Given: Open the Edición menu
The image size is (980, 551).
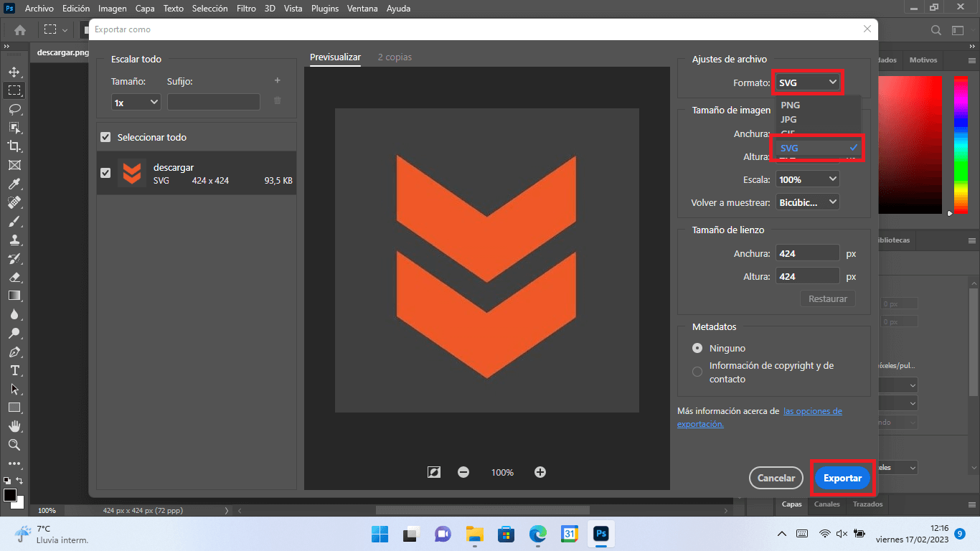Looking at the screenshot, I should 76,9.
